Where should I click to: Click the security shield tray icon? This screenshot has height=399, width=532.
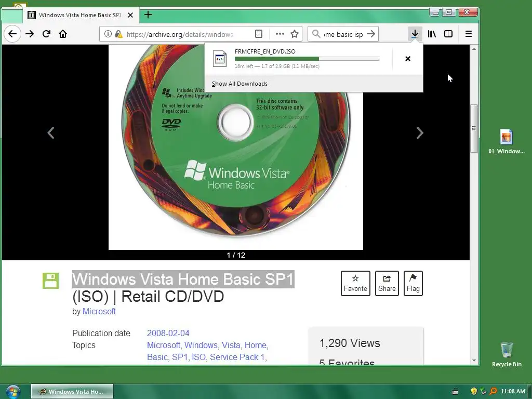[x=474, y=392]
